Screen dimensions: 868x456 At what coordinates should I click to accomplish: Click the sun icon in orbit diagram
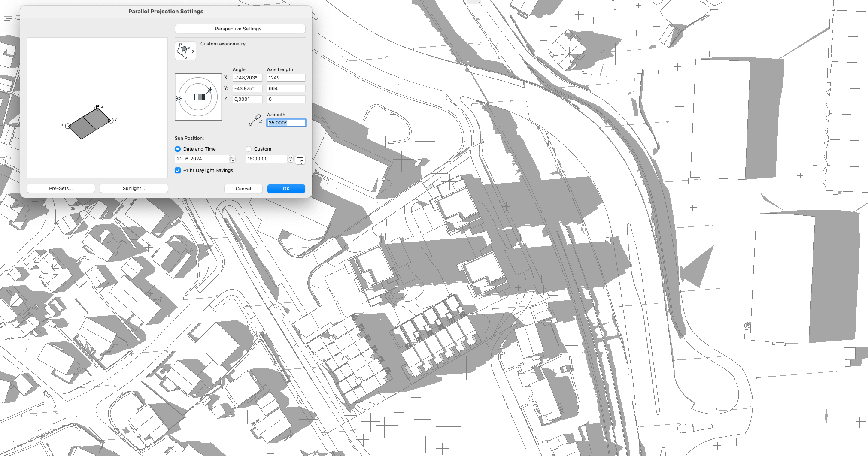coord(179,98)
